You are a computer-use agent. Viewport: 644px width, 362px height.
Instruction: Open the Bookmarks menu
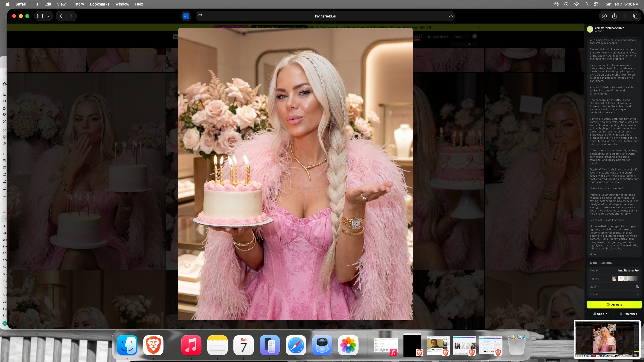click(100, 4)
